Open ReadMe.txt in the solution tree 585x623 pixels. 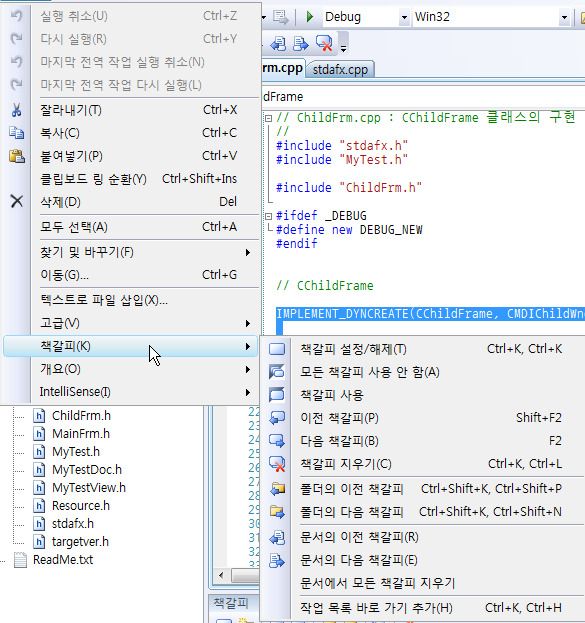click(63, 560)
